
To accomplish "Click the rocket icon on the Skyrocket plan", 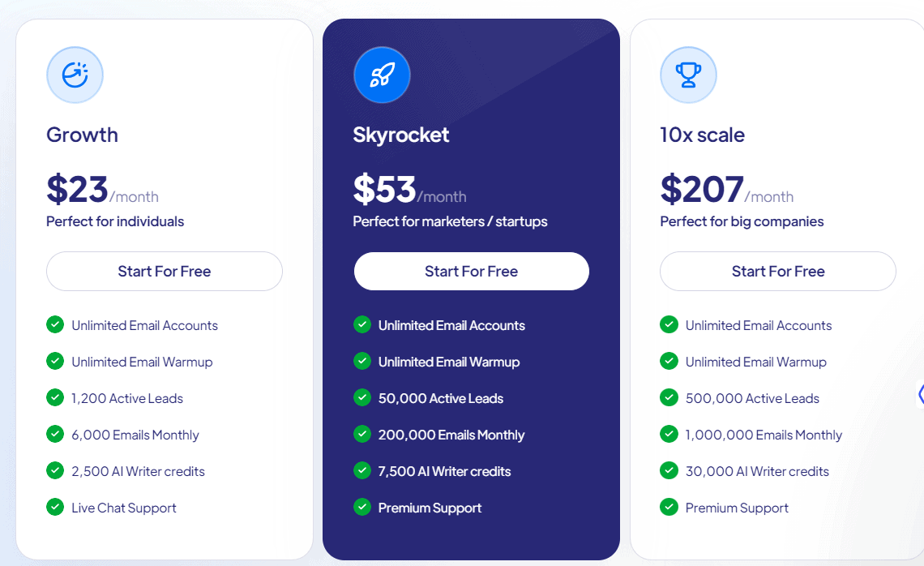I will (x=382, y=75).
